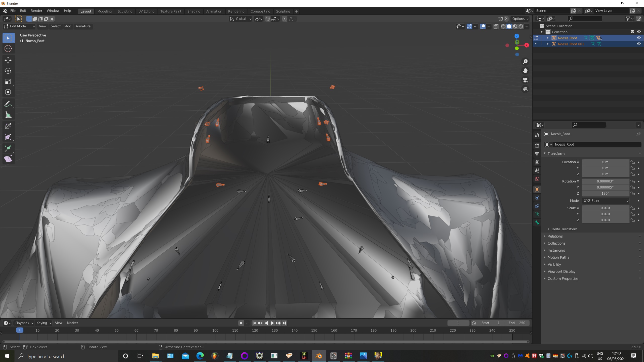Select the Measure ruler tool
The image size is (644, 362).
(8, 115)
